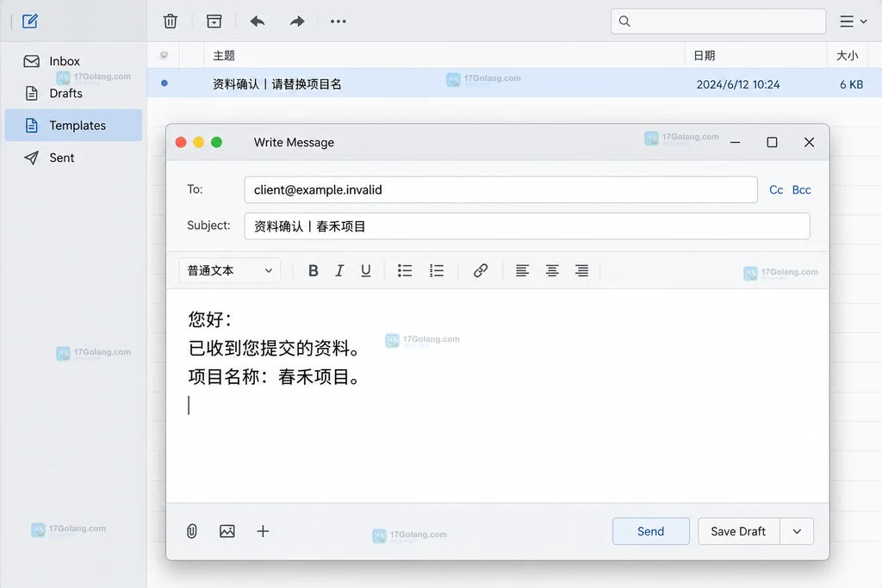Open the Drafts folder
This screenshot has height=588, width=882.
pyautogui.click(x=73, y=93)
